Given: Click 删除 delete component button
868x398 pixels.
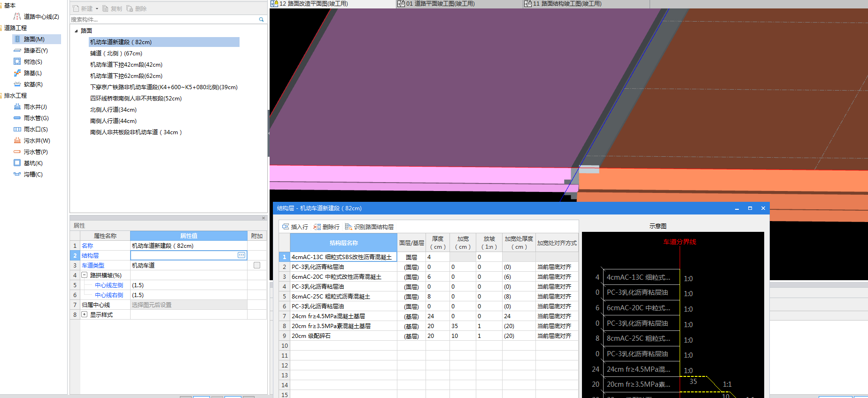Looking at the screenshot, I should (x=137, y=8).
